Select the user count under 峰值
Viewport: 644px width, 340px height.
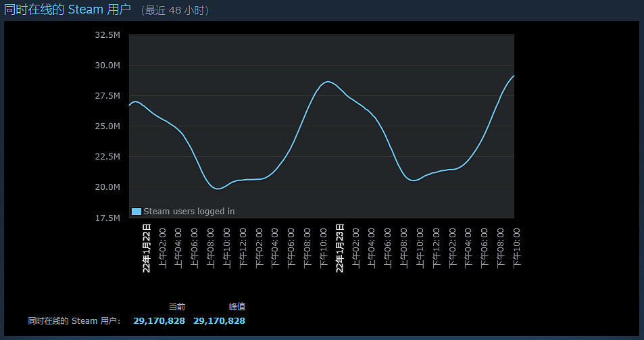click(x=219, y=320)
